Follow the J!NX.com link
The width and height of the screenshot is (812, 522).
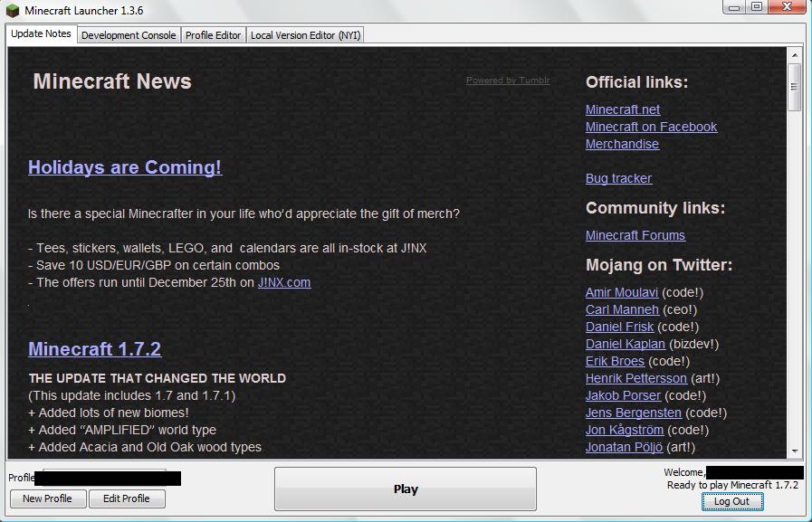point(284,282)
